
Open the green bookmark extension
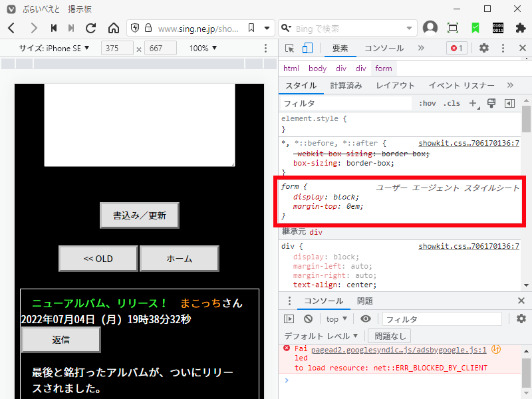pyautogui.click(x=475, y=28)
